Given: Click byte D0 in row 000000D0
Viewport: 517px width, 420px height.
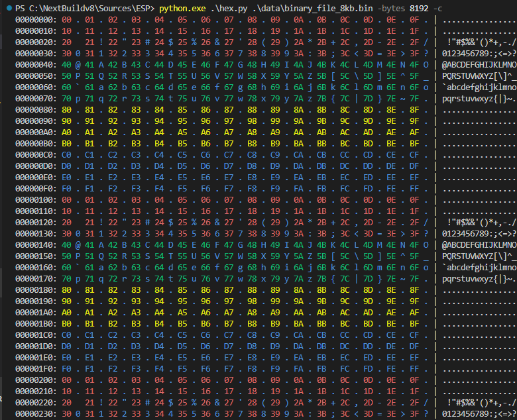Looking at the screenshot, I should pyautogui.click(x=66, y=166).
